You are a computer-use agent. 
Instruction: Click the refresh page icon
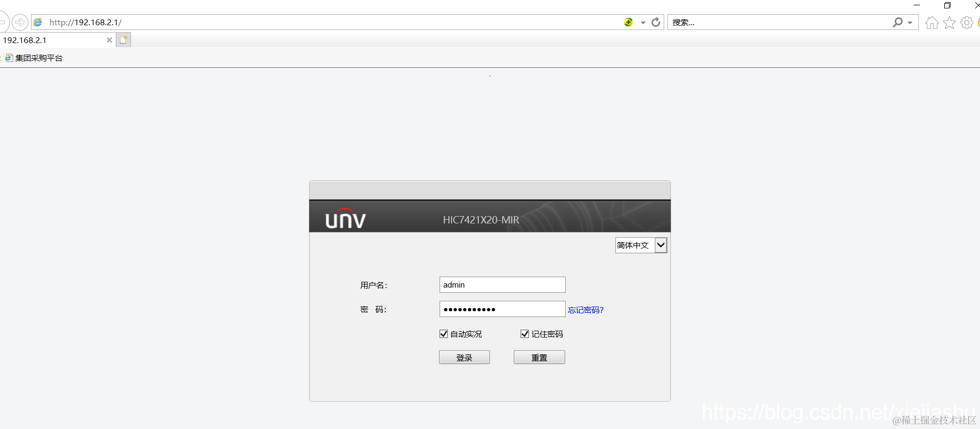point(656,22)
